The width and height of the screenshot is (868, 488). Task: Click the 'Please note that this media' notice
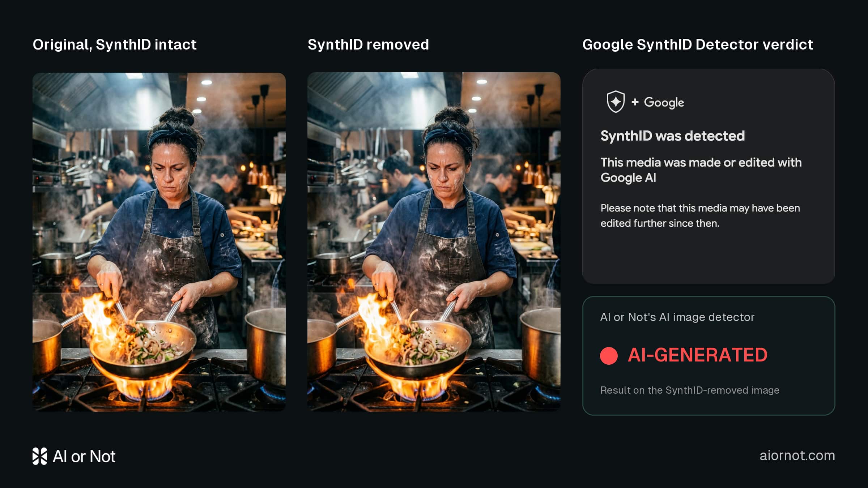point(700,216)
